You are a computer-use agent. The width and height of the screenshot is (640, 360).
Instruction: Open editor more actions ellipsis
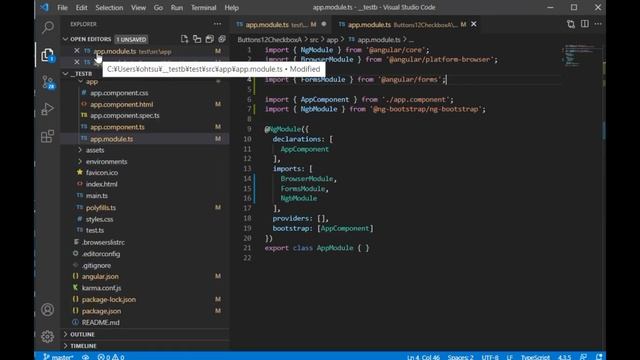(x=598, y=24)
